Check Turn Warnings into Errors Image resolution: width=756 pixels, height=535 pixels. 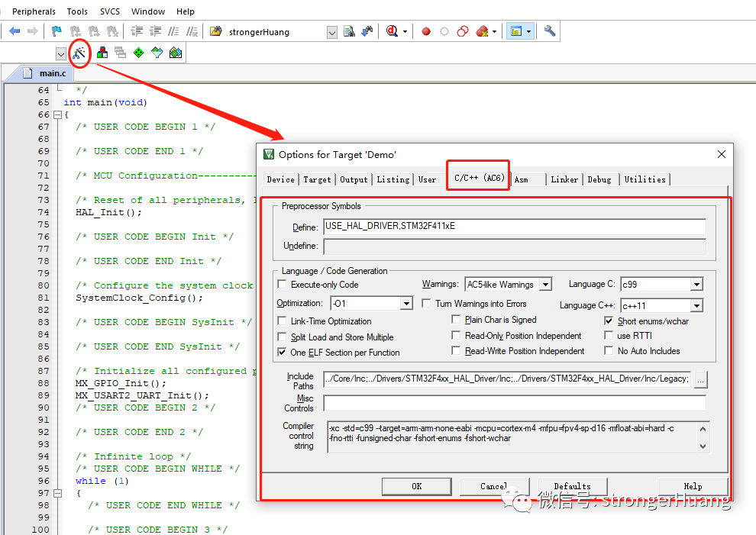click(x=427, y=304)
